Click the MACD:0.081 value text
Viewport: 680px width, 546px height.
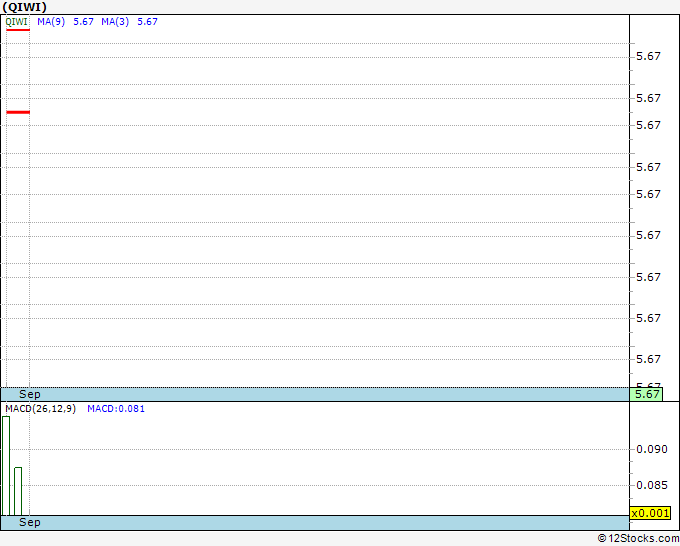tap(116, 409)
